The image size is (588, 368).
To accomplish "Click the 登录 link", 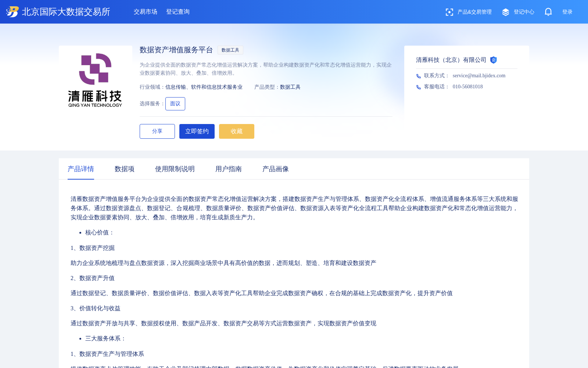I will pos(567,12).
